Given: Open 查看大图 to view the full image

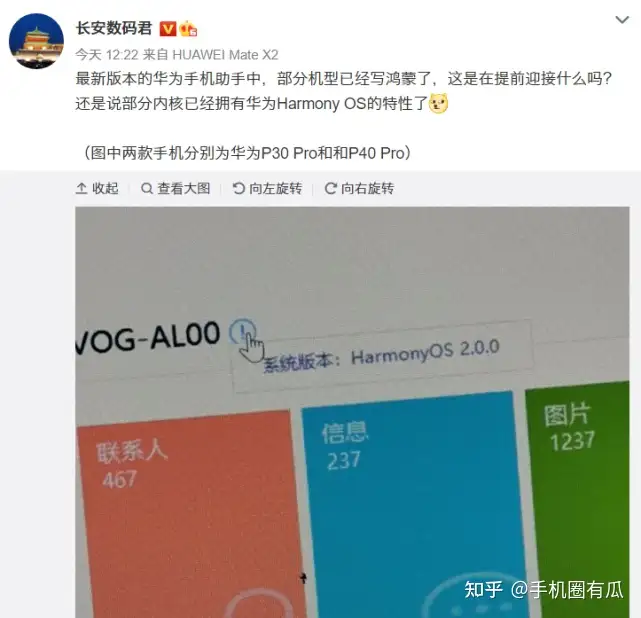Looking at the screenshot, I should coord(175,188).
